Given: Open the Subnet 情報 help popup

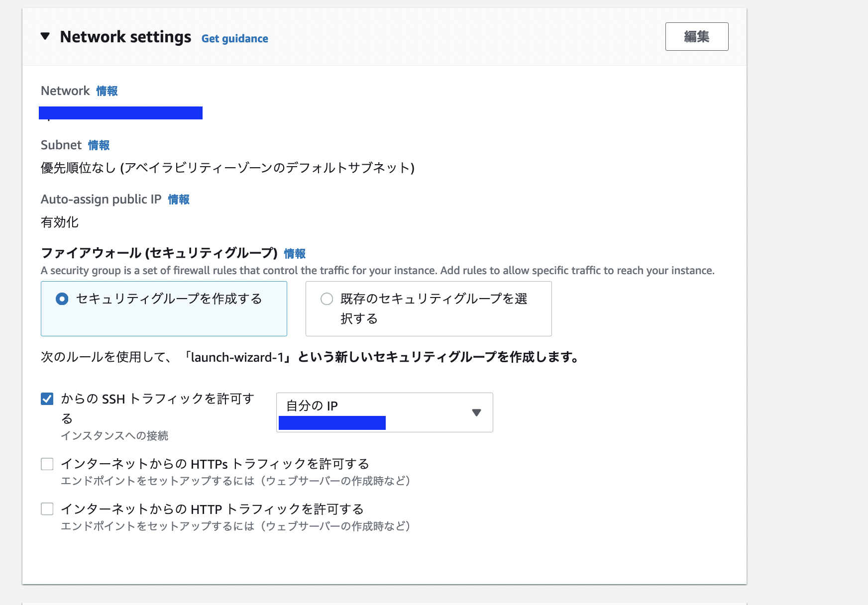Looking at the screenshot, I should pyautogui.click(x=99, y=145).
